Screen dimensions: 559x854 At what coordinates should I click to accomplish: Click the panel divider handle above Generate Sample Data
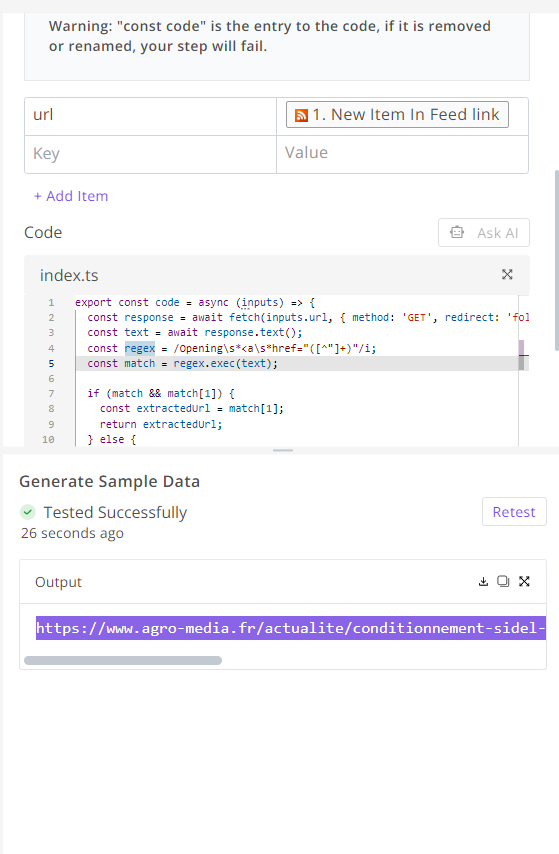(283, 450)
